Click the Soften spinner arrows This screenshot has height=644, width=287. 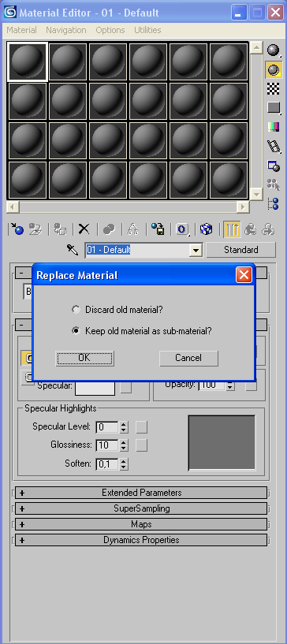point(124,464)
